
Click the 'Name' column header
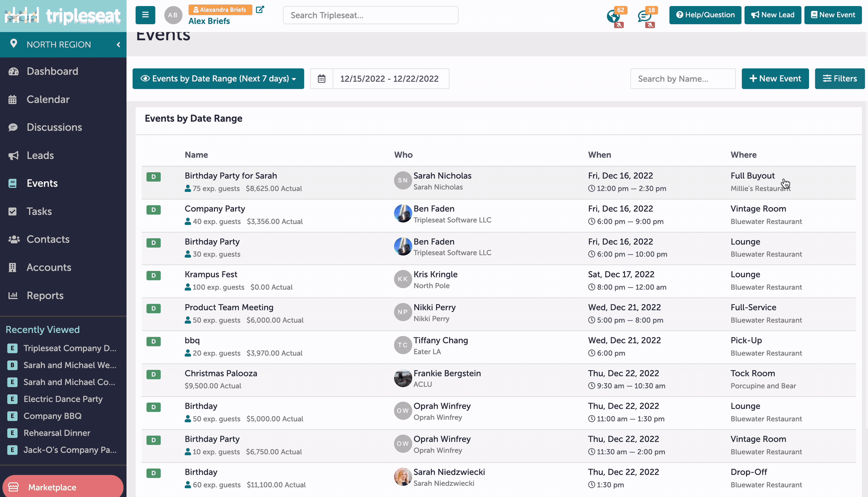click(x=196, y=155)
